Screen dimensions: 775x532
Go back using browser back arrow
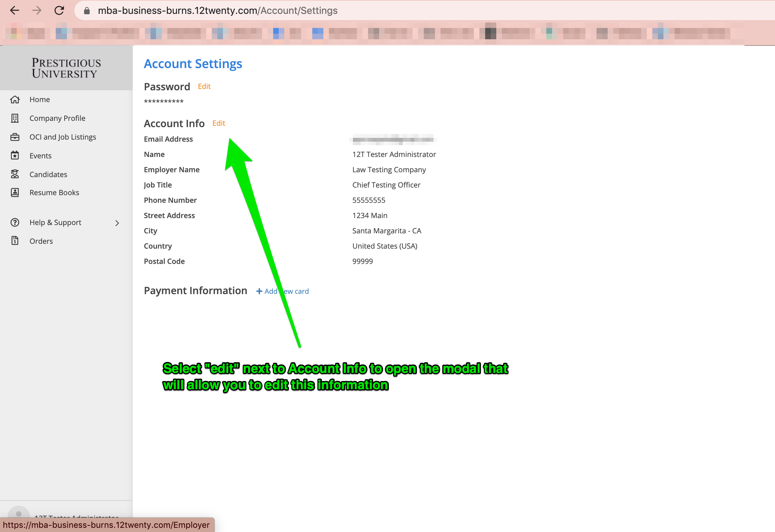coord(15,10)
